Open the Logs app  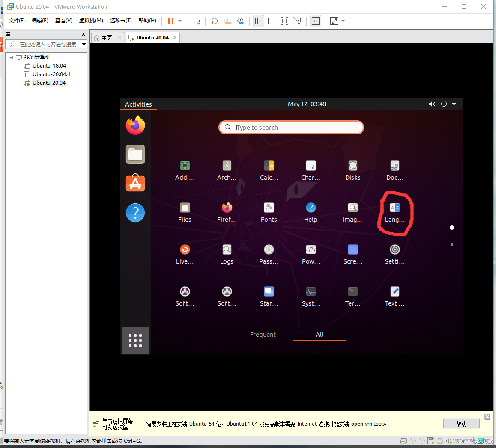click(x=227, y=249)
